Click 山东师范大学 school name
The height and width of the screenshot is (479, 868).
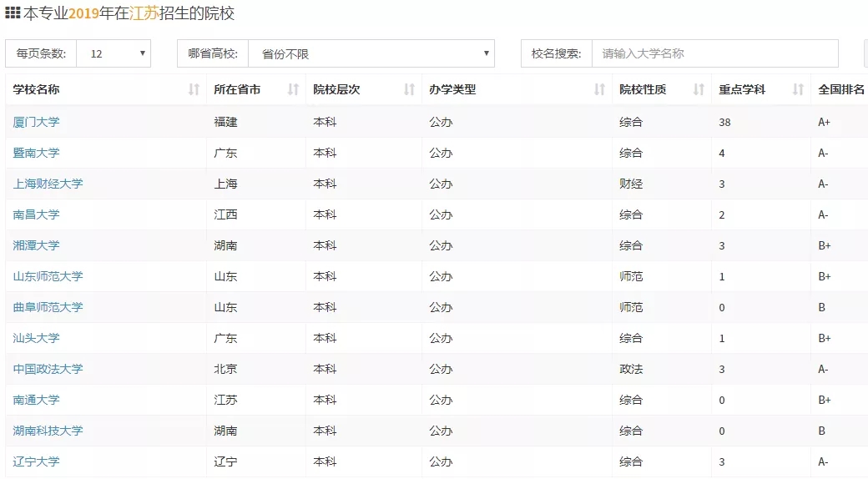click(x=48, y=276)
